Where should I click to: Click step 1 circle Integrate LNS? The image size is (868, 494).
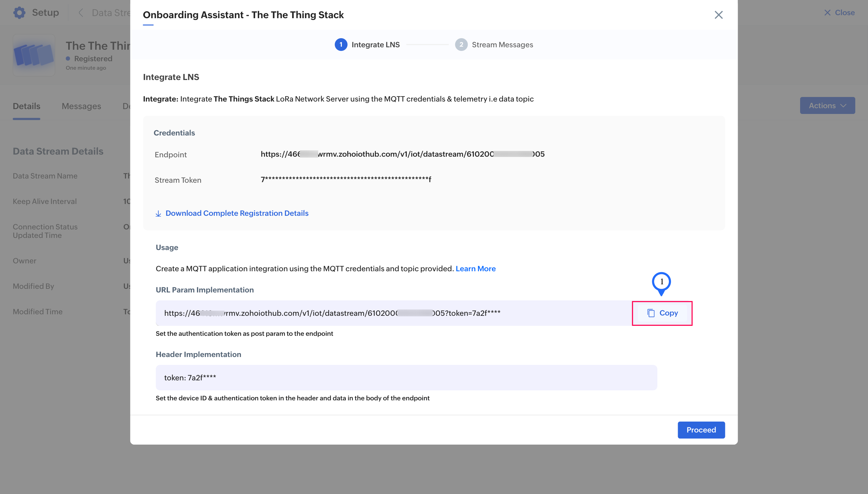pos(341,45)
